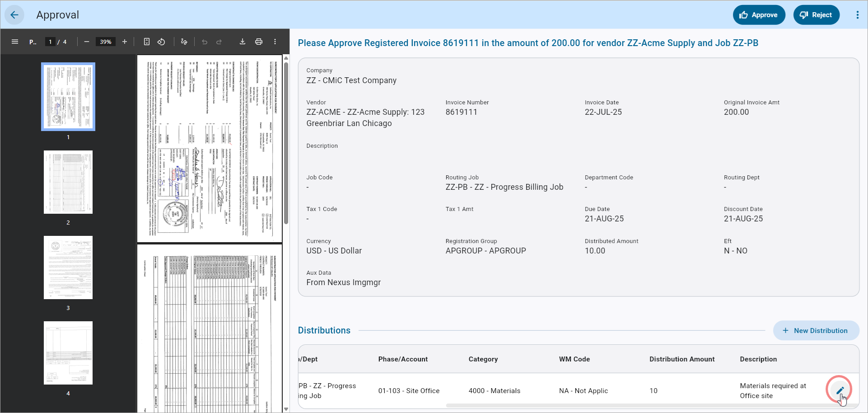This screenshot has height=413, width=868.
Task: Activate the PDF annotation draw tool
Action: click(184, 42)
